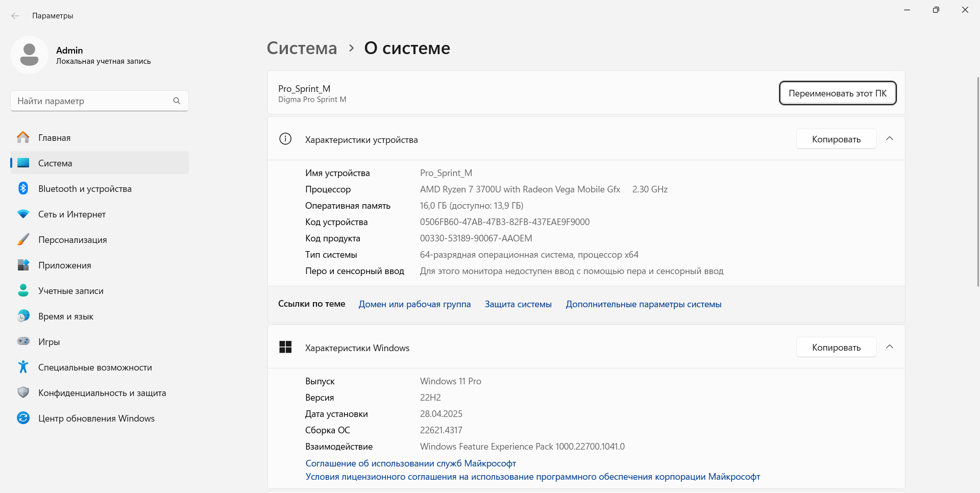Click the edition value Windows 11 Pro
The image size is (980, 493).
coord(451,381)
